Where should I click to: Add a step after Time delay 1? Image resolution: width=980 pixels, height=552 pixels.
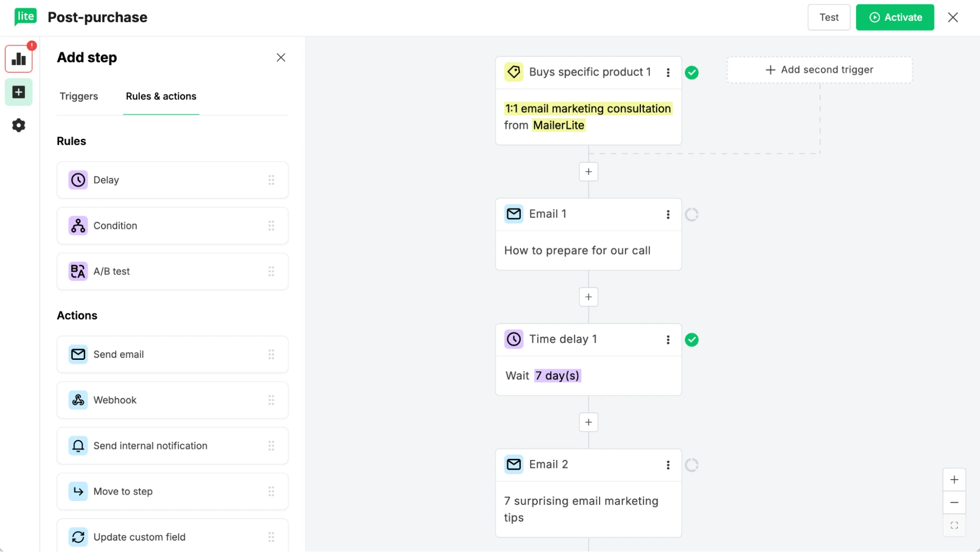coord(588,422)
